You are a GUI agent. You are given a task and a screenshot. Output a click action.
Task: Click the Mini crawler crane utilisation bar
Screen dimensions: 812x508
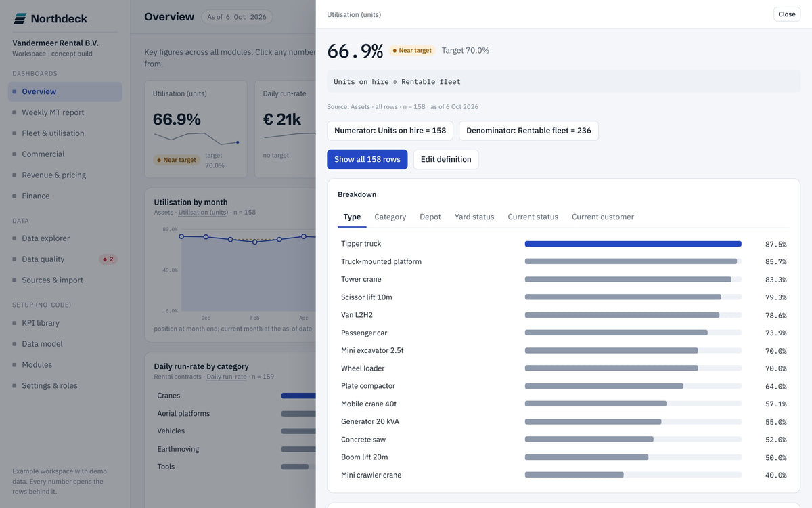coord(633,475)
